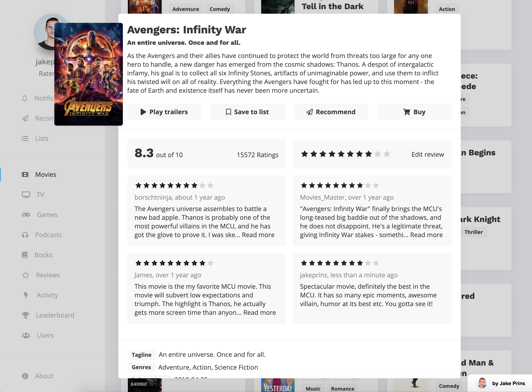
Task: Set your rating to the tenth star
Action: click(x=387, y=154)
